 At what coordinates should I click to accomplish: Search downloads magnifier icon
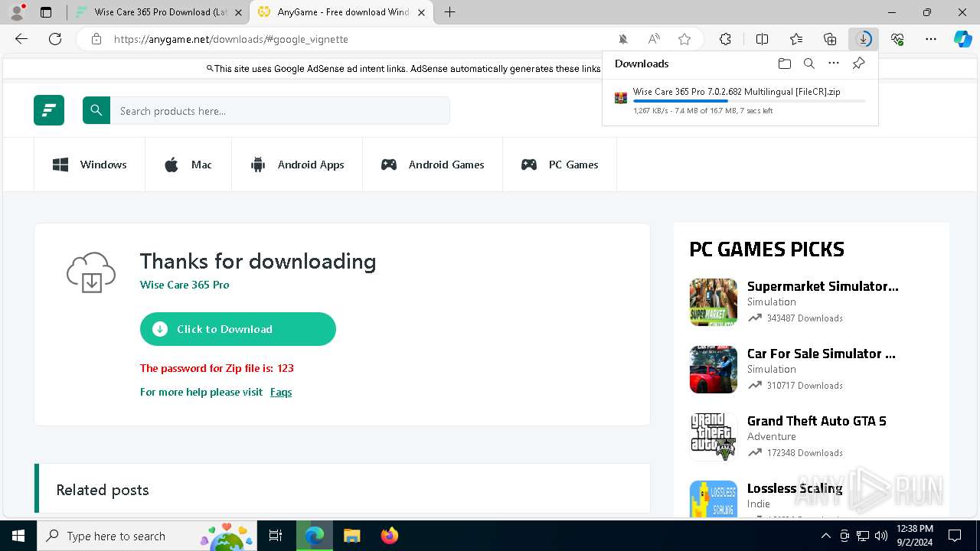[809, 64]
